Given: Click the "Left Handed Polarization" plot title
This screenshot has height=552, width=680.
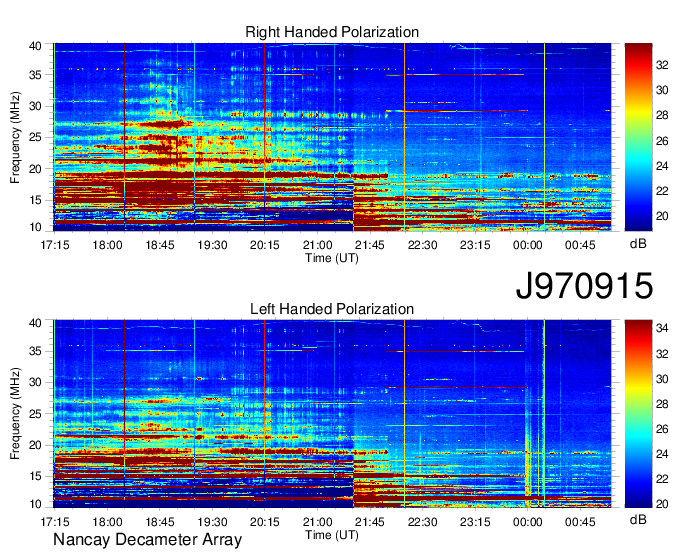Looking at the screenshot, I should click(332, 309).
